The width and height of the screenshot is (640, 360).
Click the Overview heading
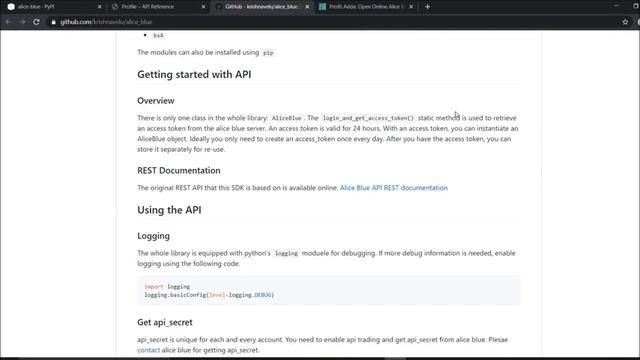[156, 100]
